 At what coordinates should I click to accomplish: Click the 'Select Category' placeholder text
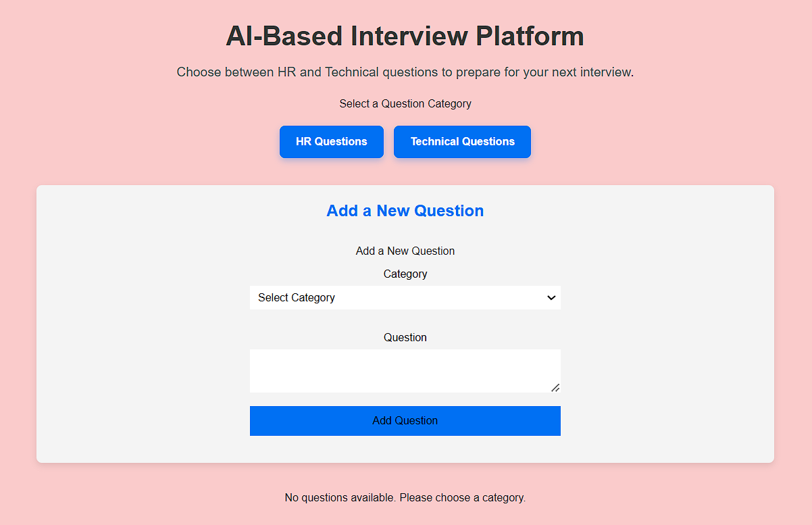click(297, 298)
